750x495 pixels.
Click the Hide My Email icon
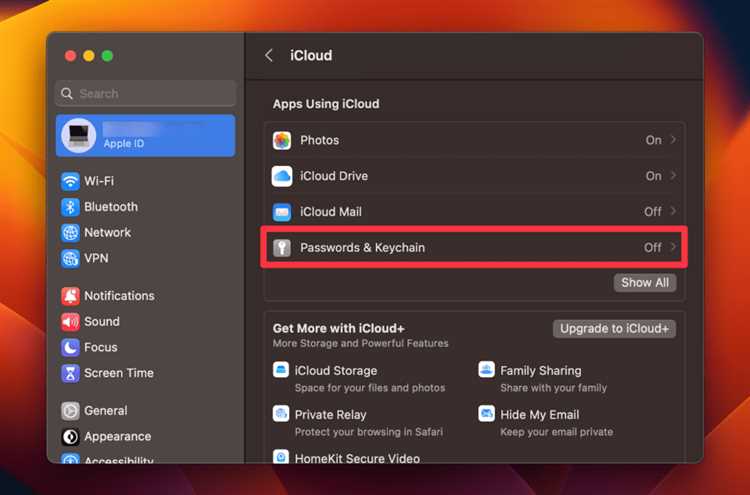[x=486, y=413]
